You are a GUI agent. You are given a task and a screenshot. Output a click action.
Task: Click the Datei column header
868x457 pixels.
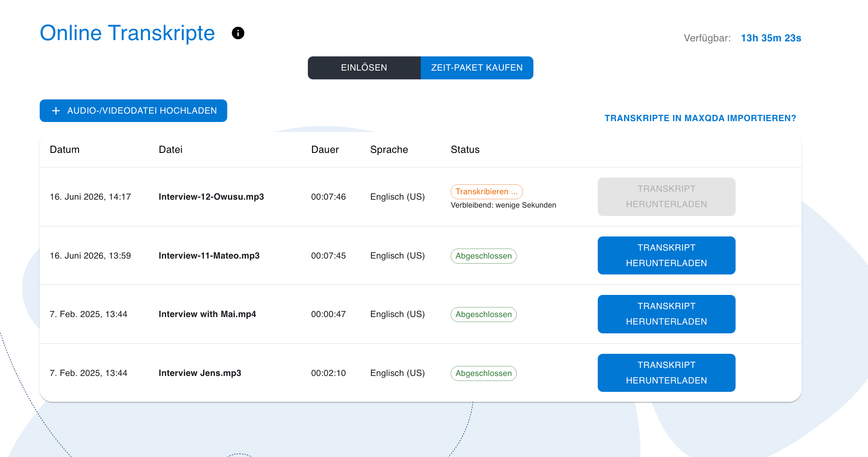[x=170, y=150]
